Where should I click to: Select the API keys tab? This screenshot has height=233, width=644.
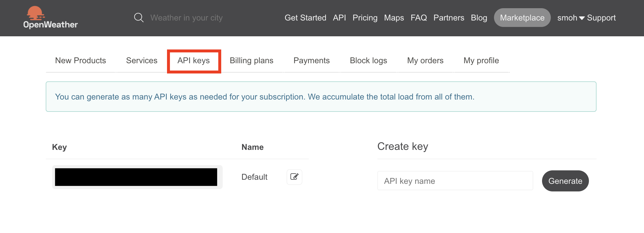pos(194,61)
